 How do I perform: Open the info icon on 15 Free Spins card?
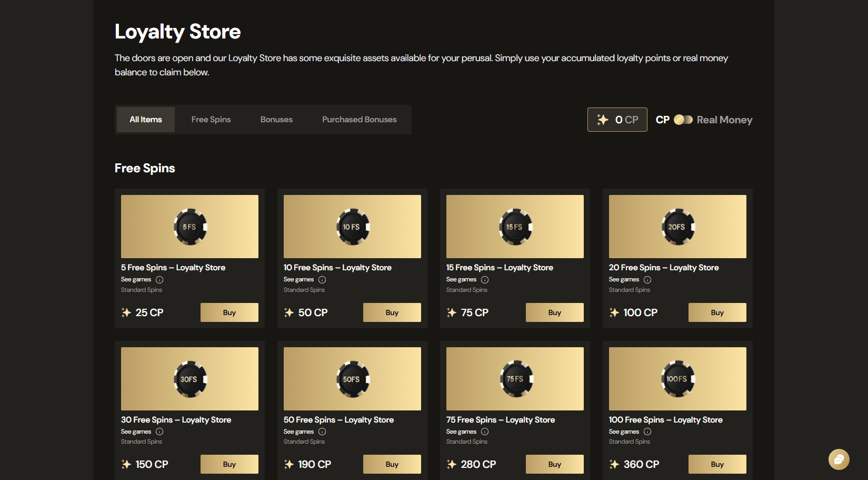(484, 279)
